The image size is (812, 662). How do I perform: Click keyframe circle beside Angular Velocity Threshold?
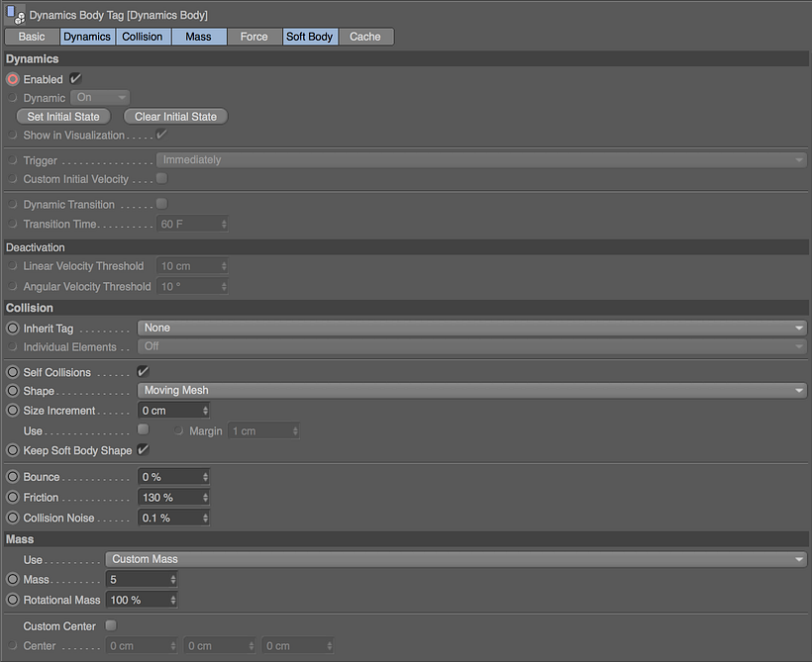[13, 286]
